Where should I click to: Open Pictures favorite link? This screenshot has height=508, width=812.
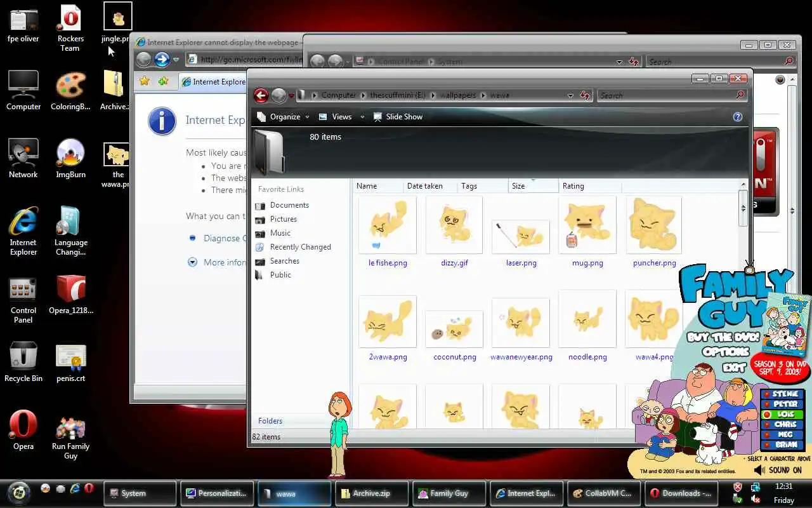click(x=283, y=219)
